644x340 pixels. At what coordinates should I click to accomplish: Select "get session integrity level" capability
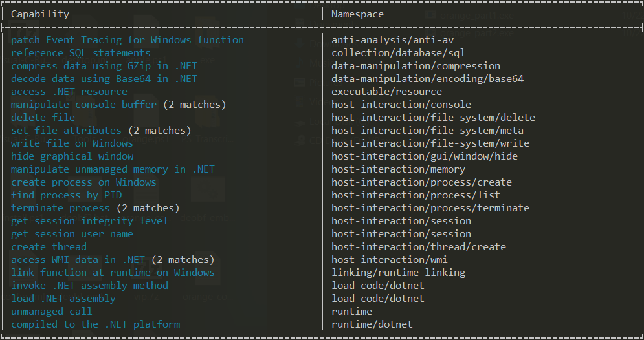pyautogui.click(x=89, y=221)
